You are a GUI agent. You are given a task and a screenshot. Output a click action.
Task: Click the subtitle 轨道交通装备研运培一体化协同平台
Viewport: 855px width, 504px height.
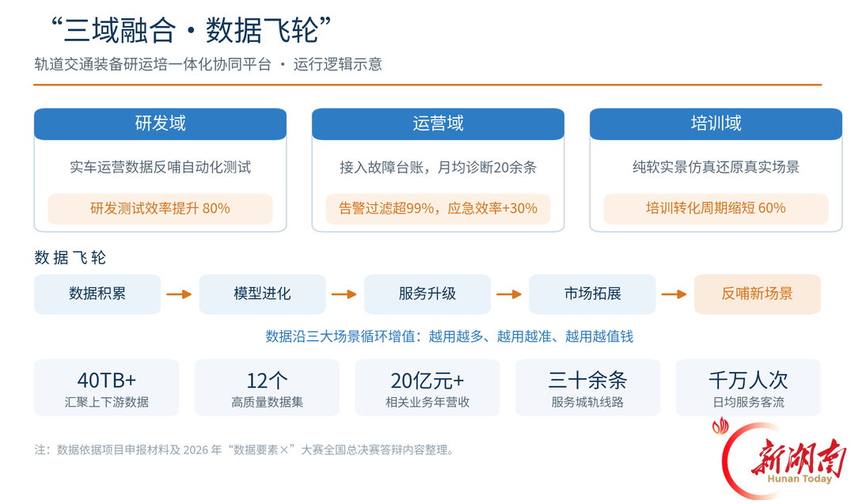click(x=153, y=64)
